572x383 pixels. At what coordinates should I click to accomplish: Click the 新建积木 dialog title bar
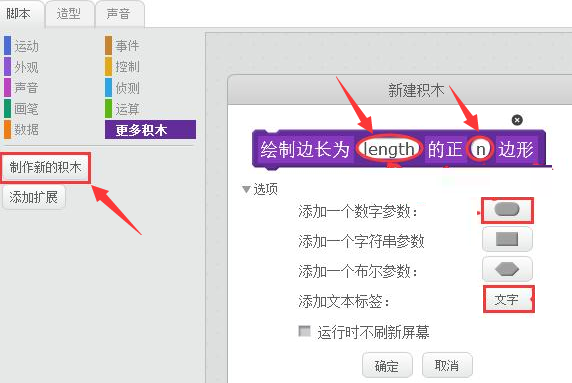coord(400,90)
